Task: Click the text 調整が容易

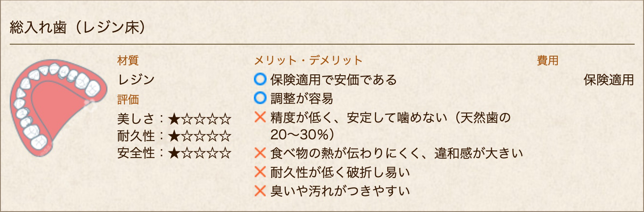Action: coord(301,99)
